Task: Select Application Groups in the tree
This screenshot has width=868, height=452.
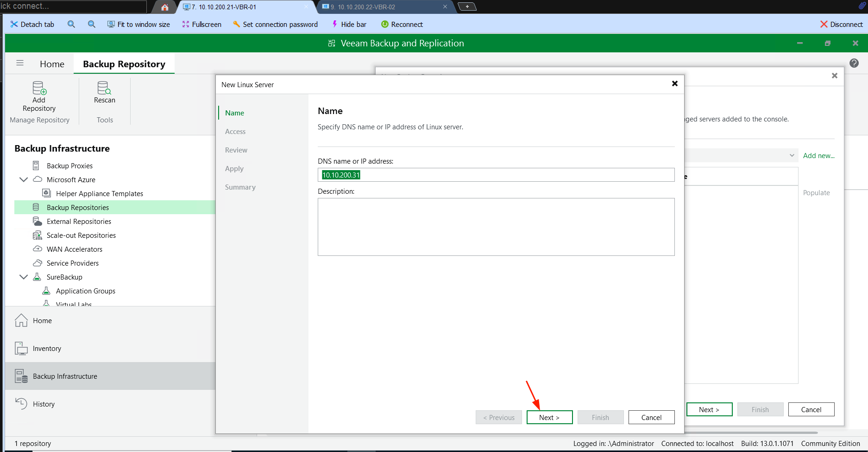Action: coord(86,291)
